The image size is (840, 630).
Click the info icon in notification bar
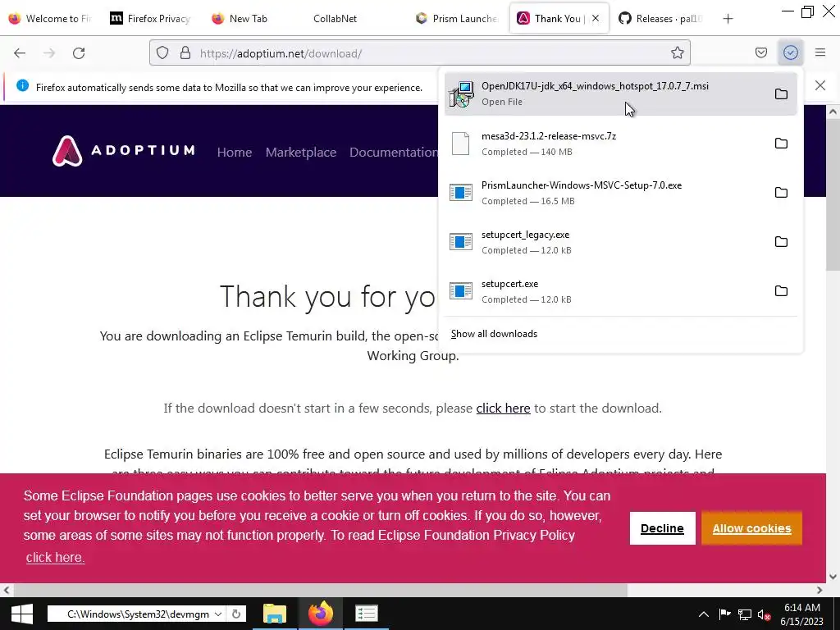22,85
